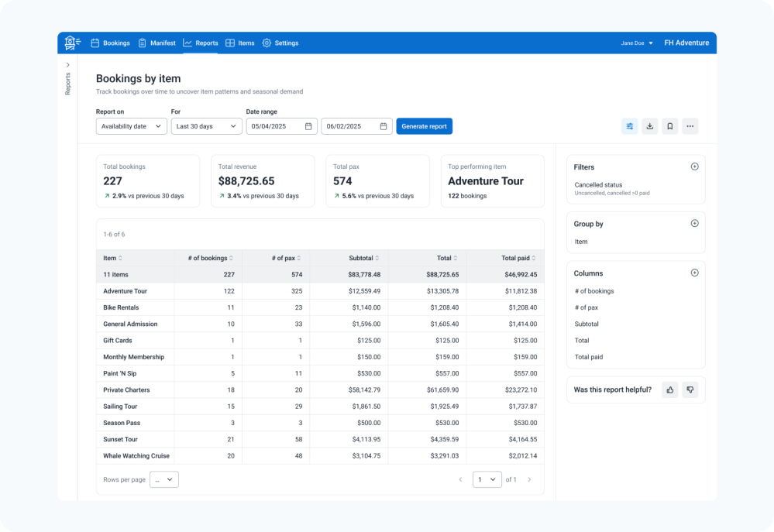The image size is (774, 532).
Task: Switch to the Bookings tab
Action: [x=110, y=43]
